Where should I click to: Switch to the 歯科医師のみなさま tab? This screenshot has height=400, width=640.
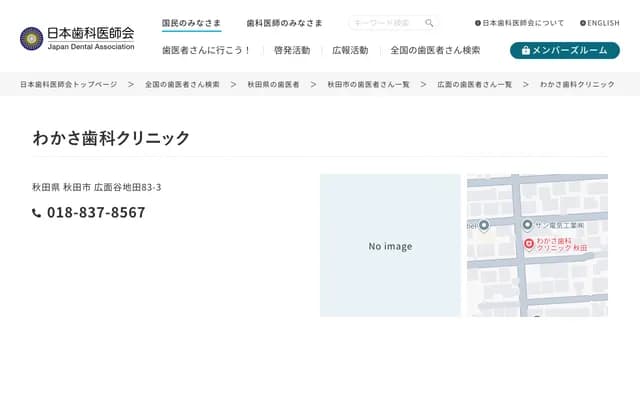click(284, 22)
